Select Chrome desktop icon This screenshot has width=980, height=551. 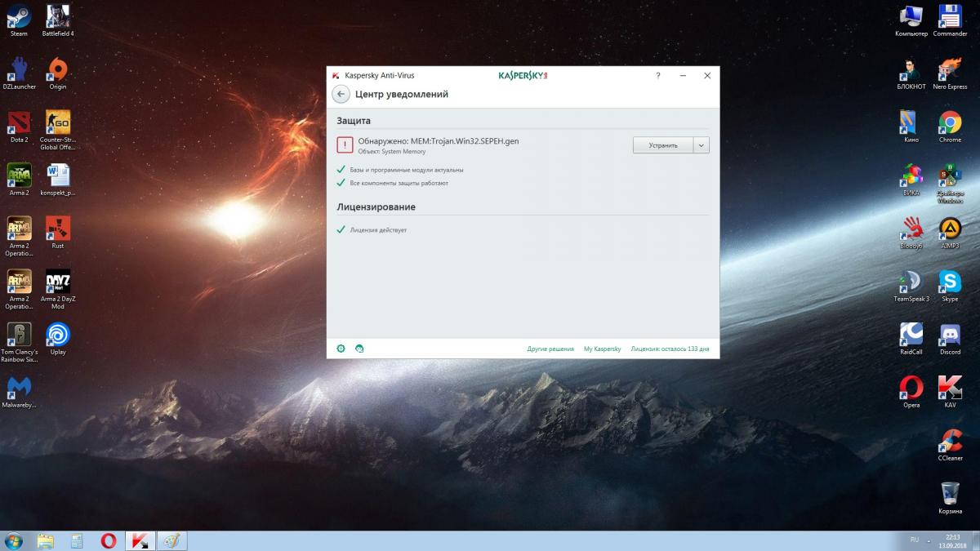tap(950, 127)
